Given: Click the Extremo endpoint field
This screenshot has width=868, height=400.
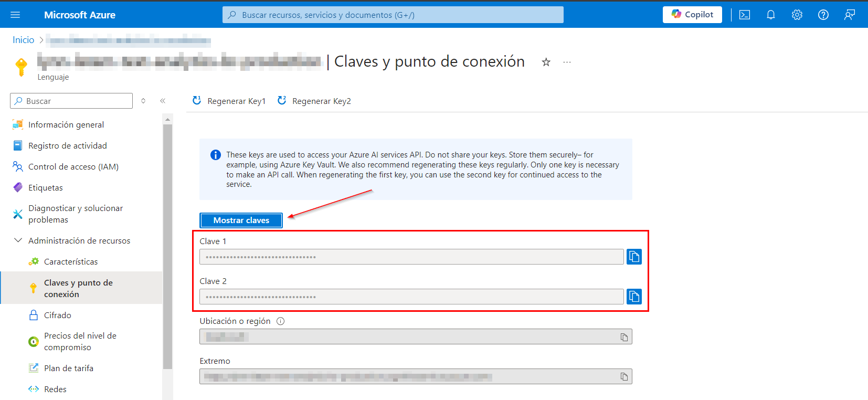Looking at the screenshot, I should click(x=416, y=376).
